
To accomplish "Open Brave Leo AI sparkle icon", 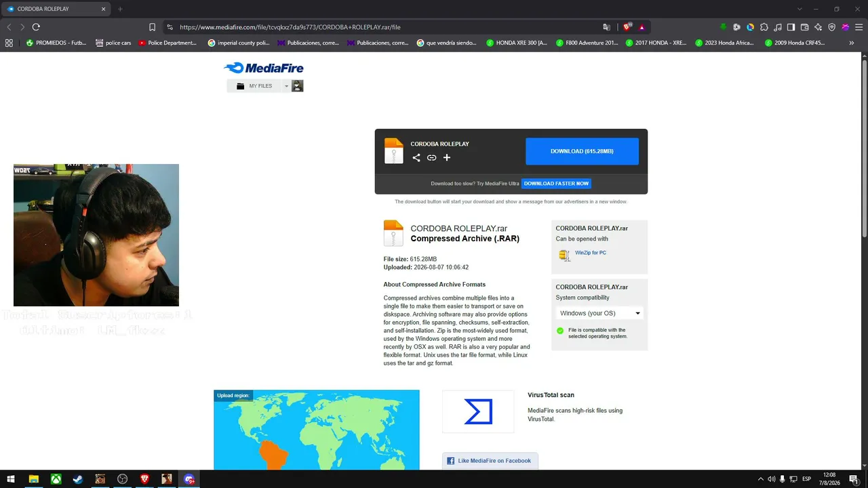I will [818, 27].
